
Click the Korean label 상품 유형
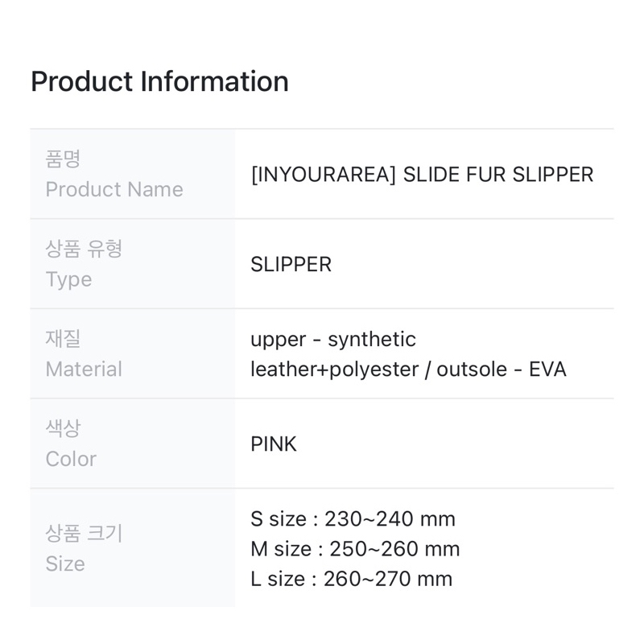(84, 248)
